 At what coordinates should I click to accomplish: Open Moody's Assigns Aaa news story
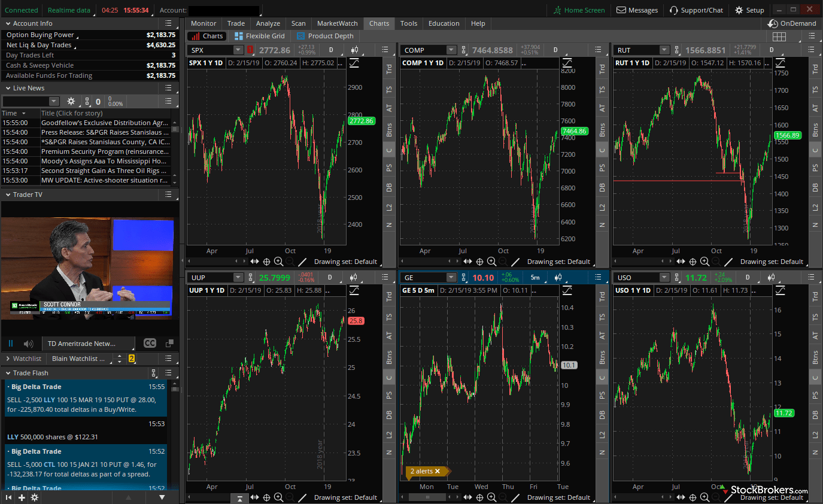click(x=105, y=161)
